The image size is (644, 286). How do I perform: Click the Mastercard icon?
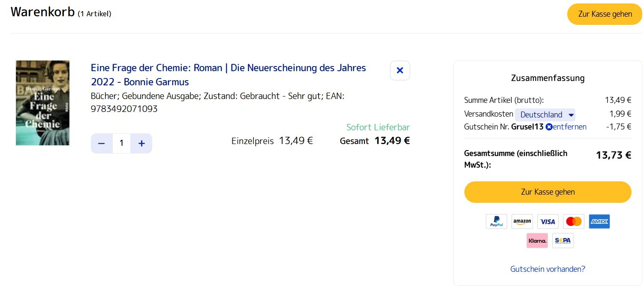(574, 222)
